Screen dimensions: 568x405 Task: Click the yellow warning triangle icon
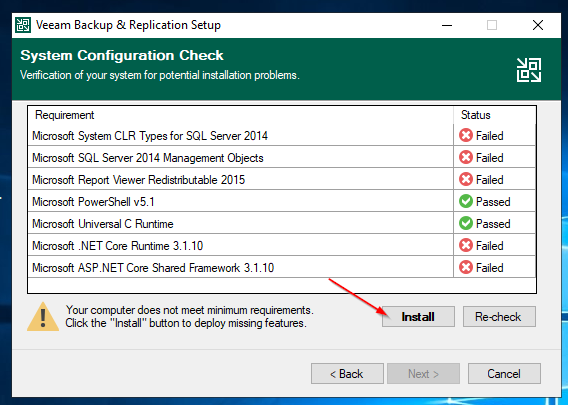pos(43,317)
